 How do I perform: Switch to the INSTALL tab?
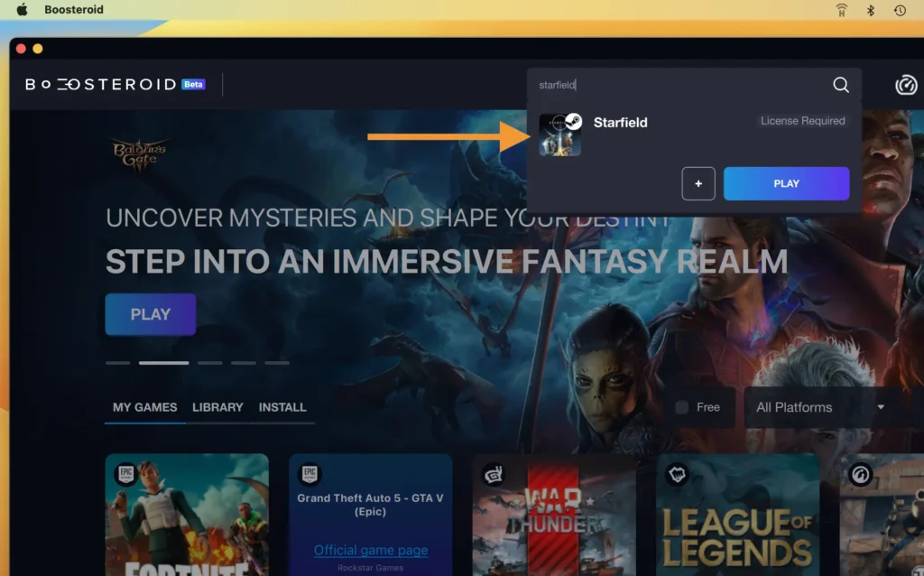pos(282,407)
